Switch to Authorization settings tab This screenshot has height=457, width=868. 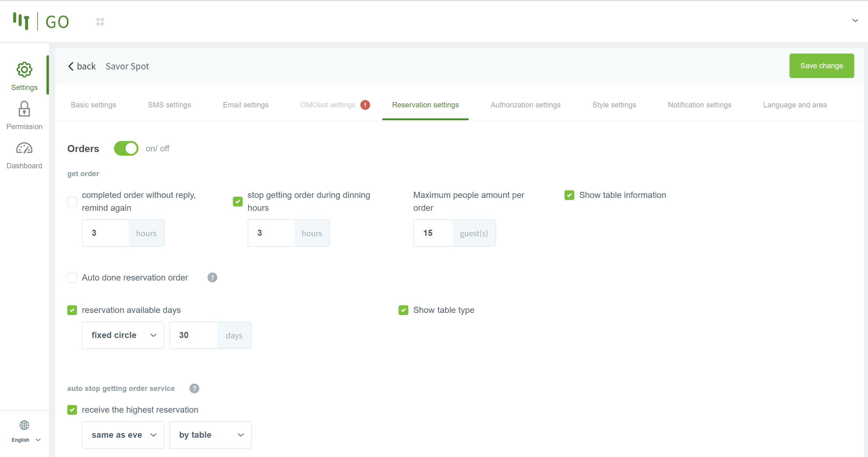[525, 105]
